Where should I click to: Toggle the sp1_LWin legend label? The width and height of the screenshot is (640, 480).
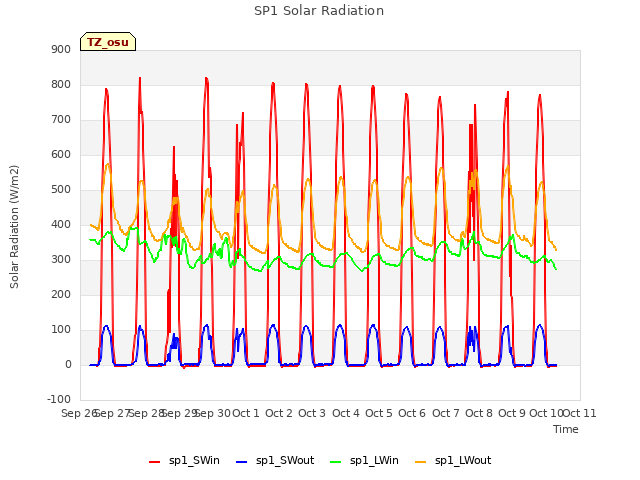point(374,460)
